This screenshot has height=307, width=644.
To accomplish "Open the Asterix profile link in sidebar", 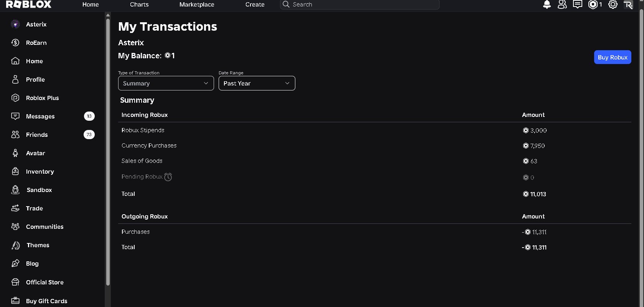I will tap(36, 24).
